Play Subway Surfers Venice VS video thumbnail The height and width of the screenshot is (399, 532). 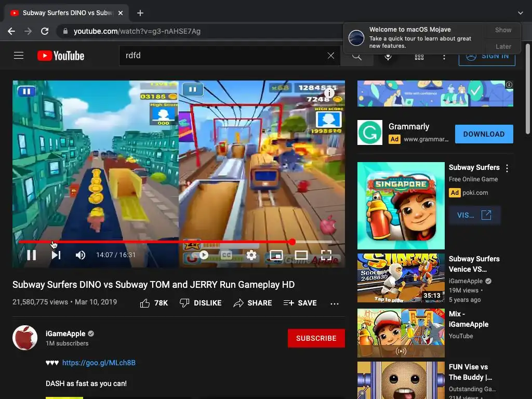click(x=401, y=278)
